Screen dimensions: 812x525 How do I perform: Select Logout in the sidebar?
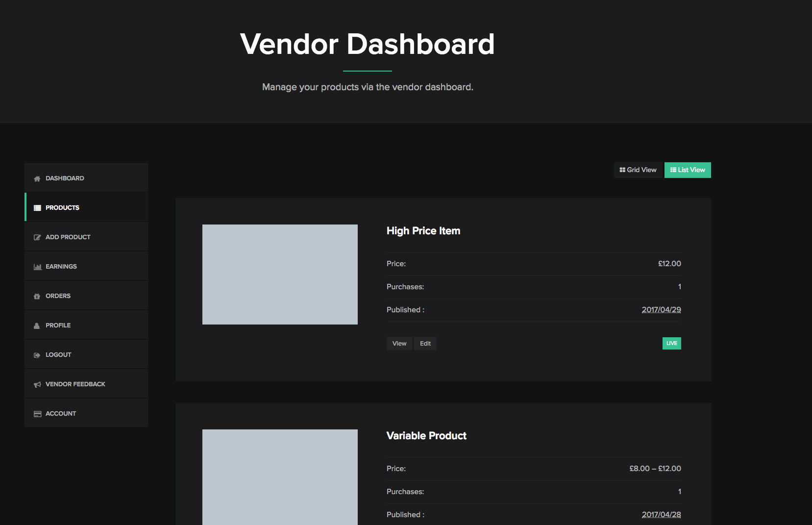(86, 354)
